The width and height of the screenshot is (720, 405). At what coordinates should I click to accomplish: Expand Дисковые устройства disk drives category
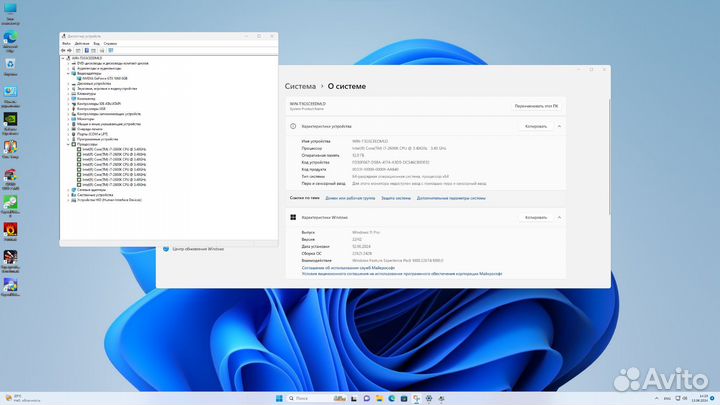tap(68, 84)
